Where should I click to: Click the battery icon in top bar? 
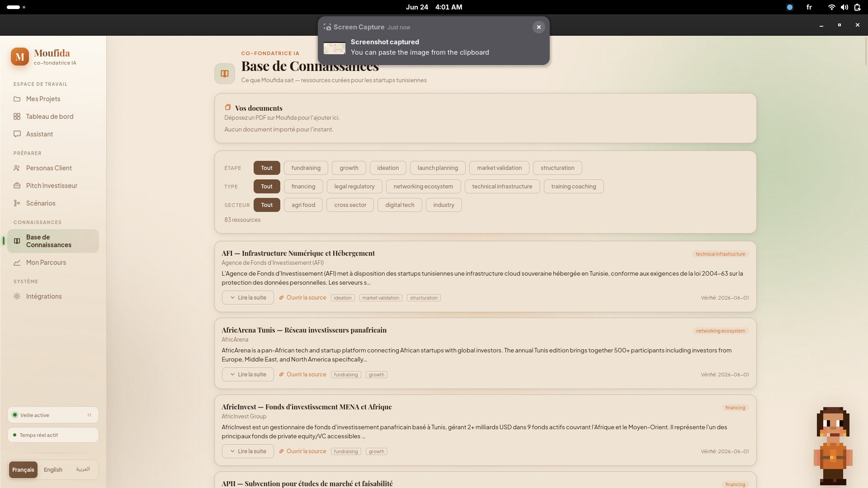858,7
